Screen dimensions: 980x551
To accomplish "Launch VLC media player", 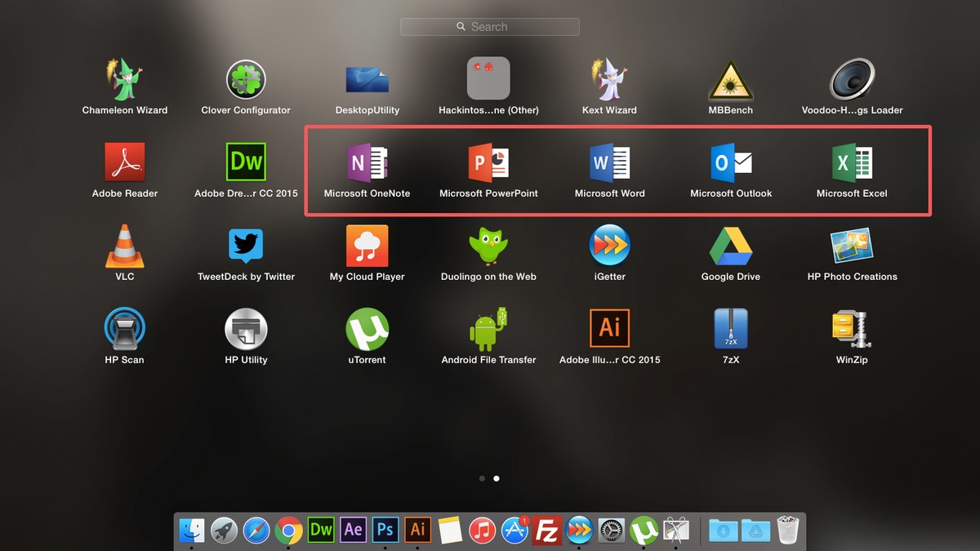I will (x=125, y=247).
